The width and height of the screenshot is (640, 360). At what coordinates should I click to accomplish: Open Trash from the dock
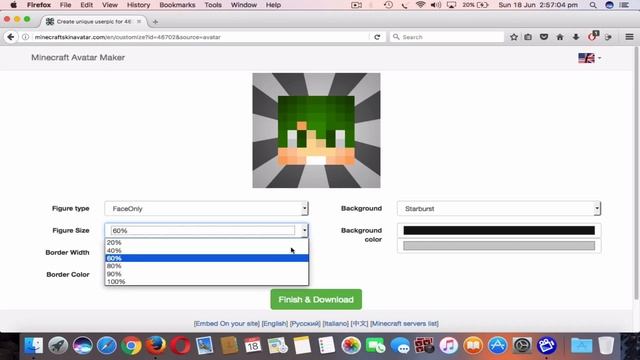[x=606, y=345]
